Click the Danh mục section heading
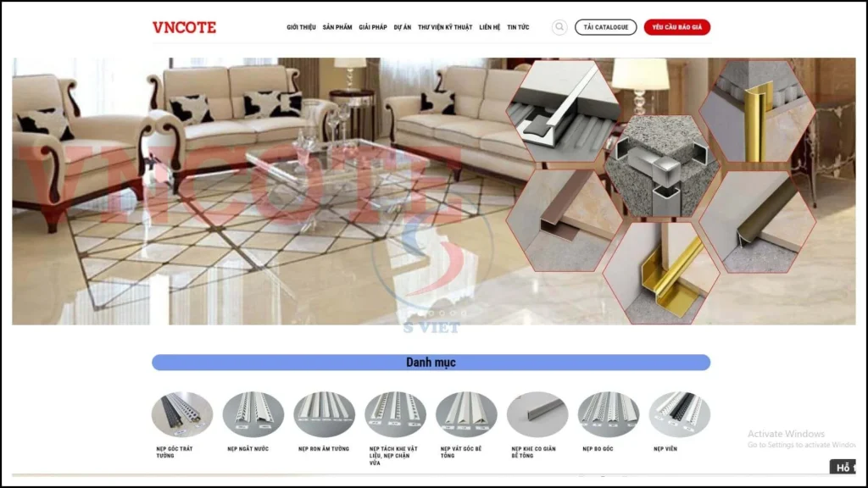This screenshot has height=488, width=868. (431, 363)
